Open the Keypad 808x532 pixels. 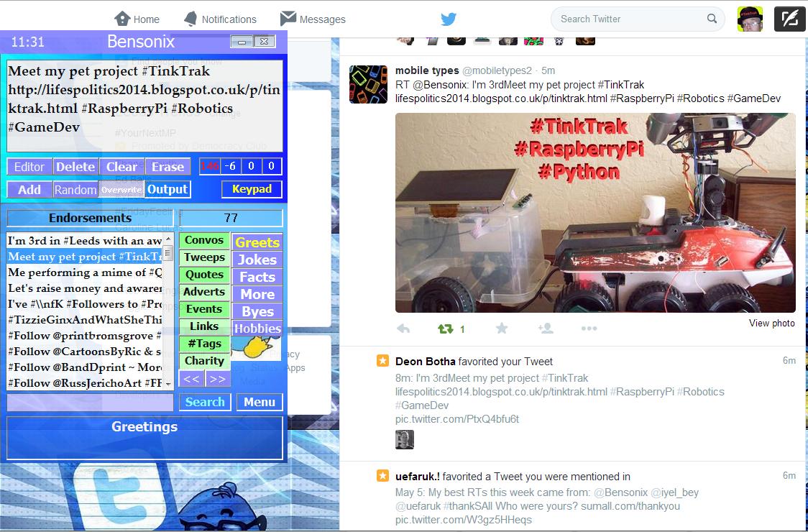tap(252, 189)
